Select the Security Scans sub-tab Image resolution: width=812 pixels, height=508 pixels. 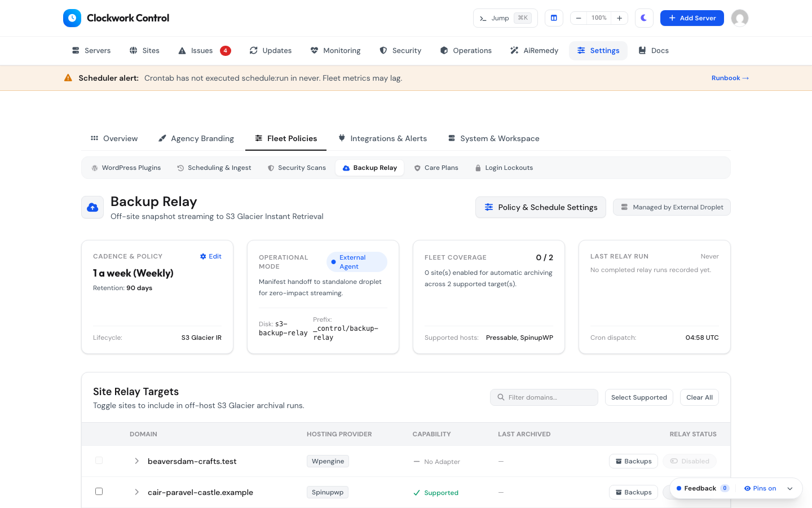[297, 168]
